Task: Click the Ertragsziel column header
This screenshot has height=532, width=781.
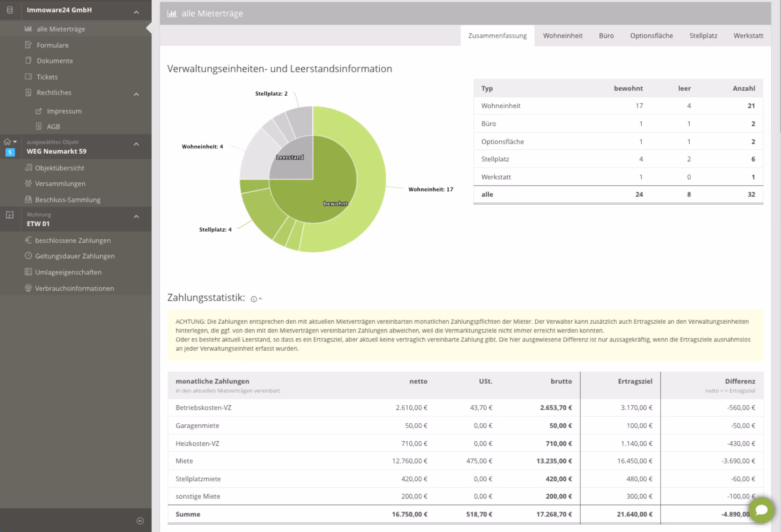Action: click(x=635, y=381)
